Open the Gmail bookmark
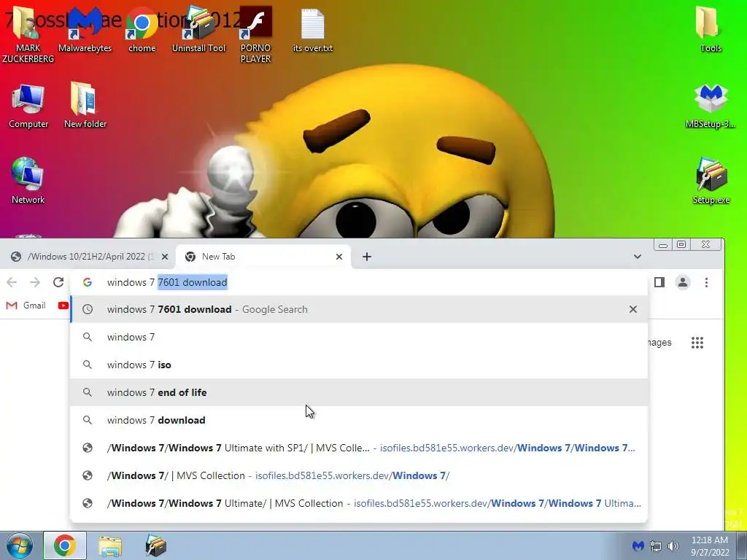747x560 pixels. click(x=26, y=306)
